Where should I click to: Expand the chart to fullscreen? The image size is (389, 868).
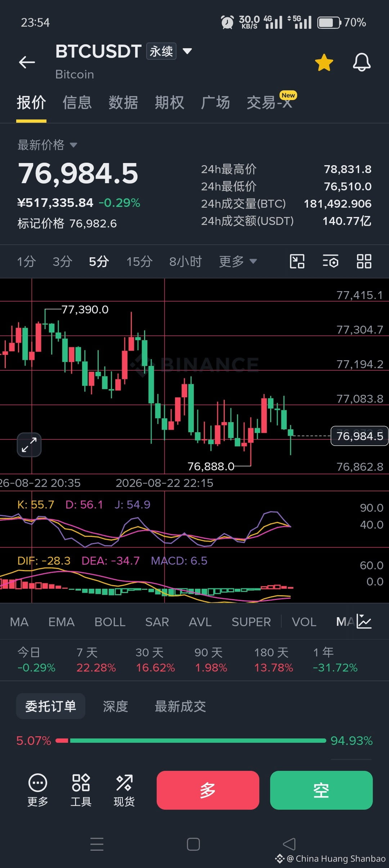click(29, 445)
